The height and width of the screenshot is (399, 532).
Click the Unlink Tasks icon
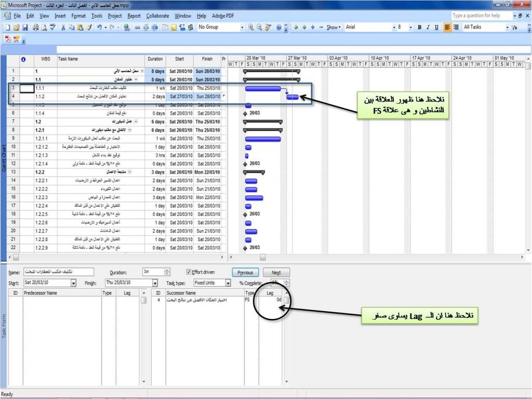tap(146, 28)
